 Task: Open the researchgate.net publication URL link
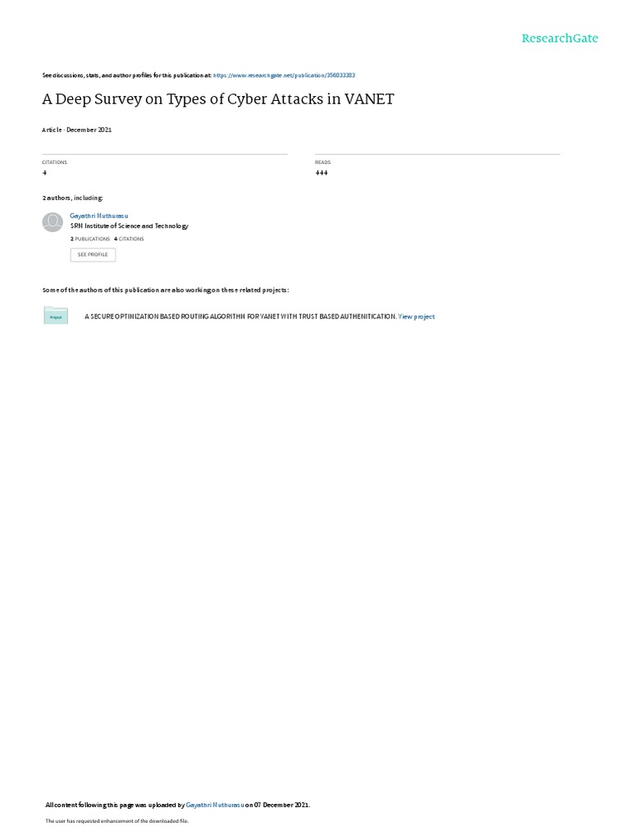pyautogui.click(x=284, y=75)
